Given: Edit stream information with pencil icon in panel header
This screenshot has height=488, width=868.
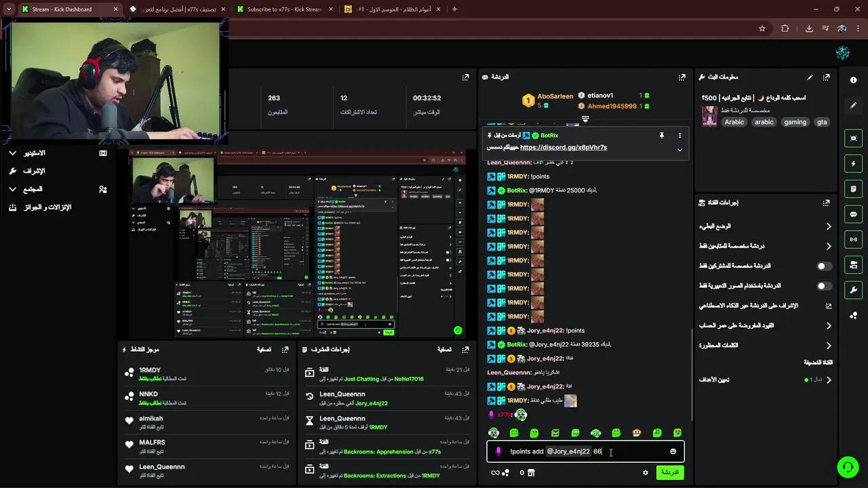Looking at the screenshot, I should point(810,77).
